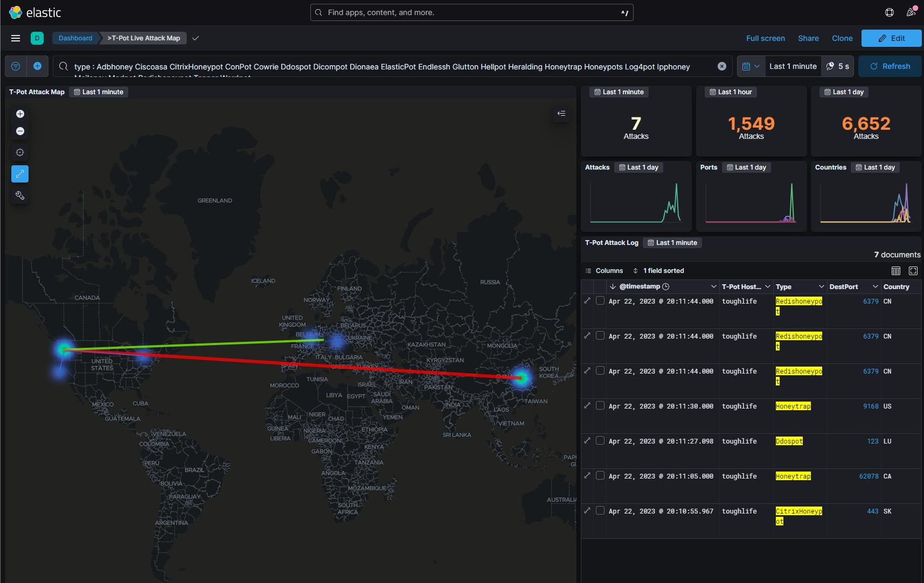The height and width of the screenshot is (583, 924).
Task: Open the Ports panel Last 1 day badge
Action: (x=747, y=167)
